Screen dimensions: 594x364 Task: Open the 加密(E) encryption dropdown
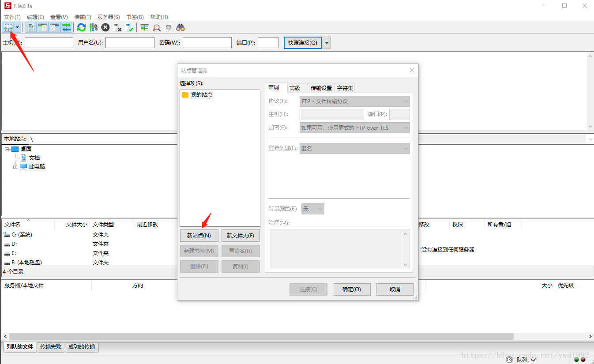coord(355,128)
